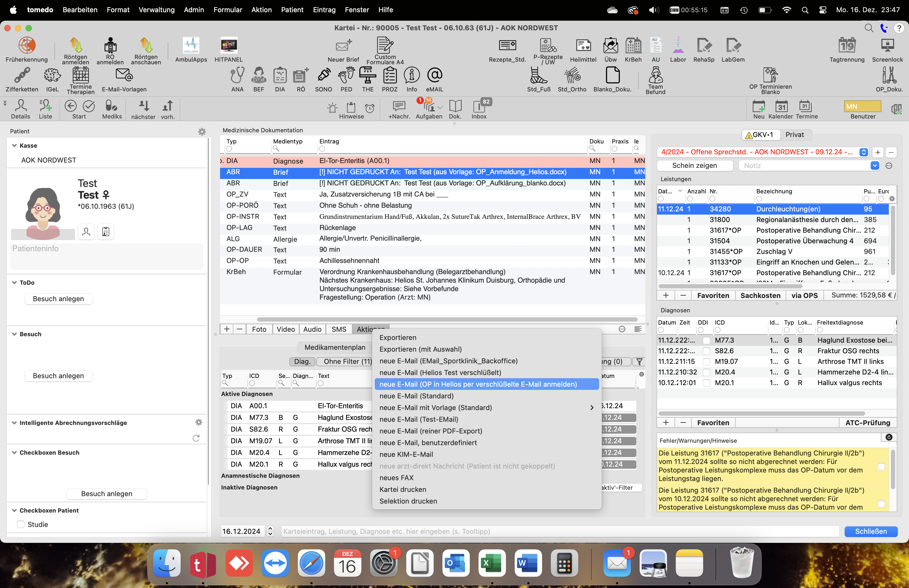The height and width of the screenshot is (588, 909).
Task: Toggle DDI checkbox for M77.3 diagnosis
Action: tap(706, 340)
